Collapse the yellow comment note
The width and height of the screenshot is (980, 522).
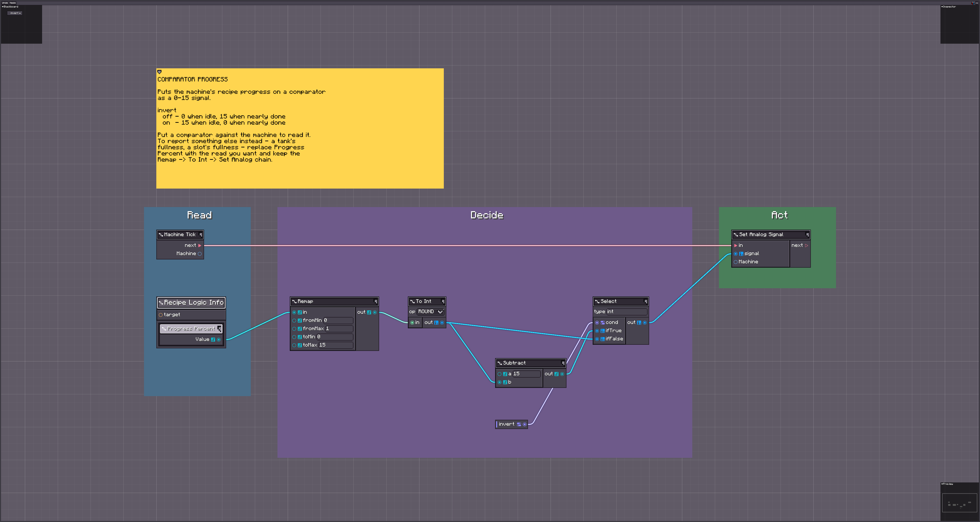coord(159,72)
